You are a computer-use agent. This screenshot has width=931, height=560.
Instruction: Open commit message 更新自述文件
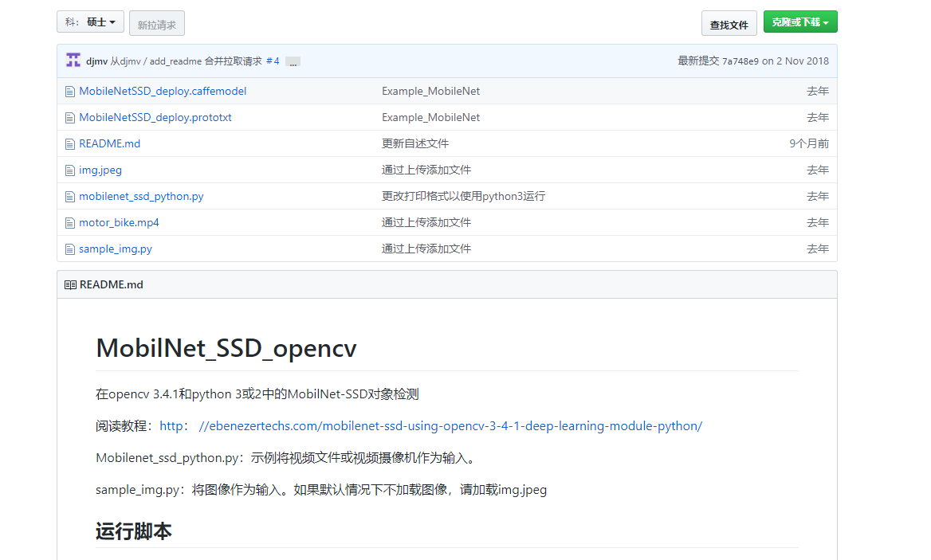tap(415, 143)
